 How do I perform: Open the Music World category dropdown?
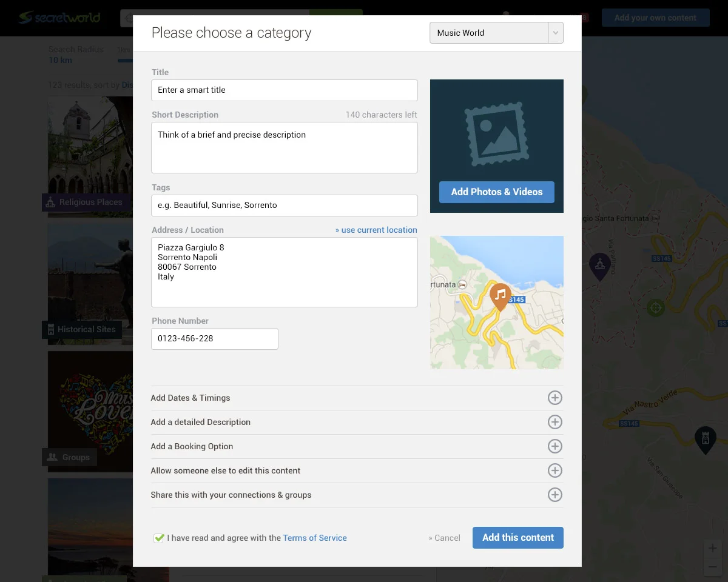coord(496,33)
